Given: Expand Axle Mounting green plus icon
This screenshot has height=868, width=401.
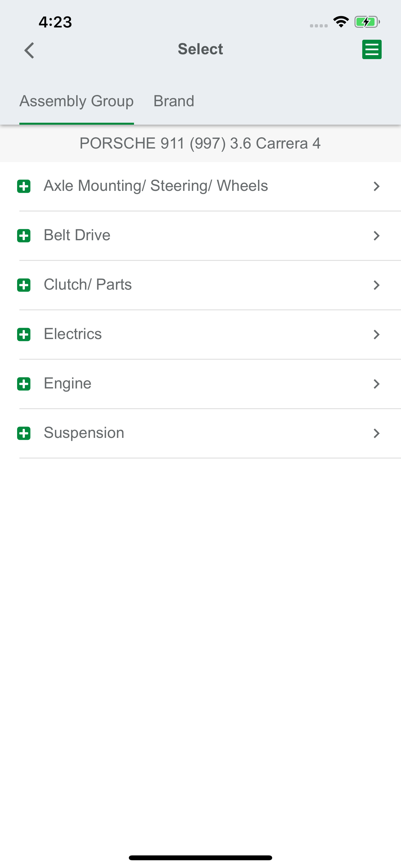Looking at the screenshot, I should click(x=24, y=186).
